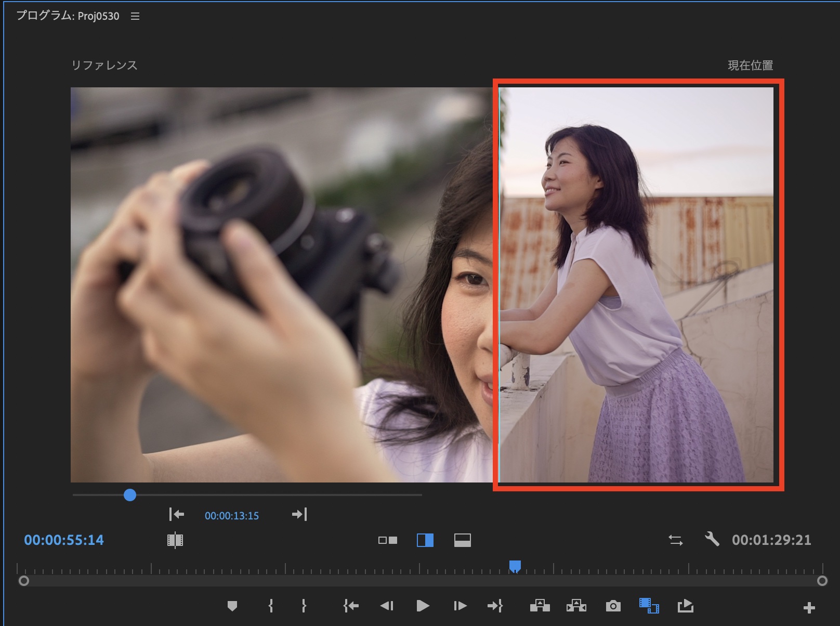Click the 00:00:55:14 playhead timecode field

click(x=64, y=540)
